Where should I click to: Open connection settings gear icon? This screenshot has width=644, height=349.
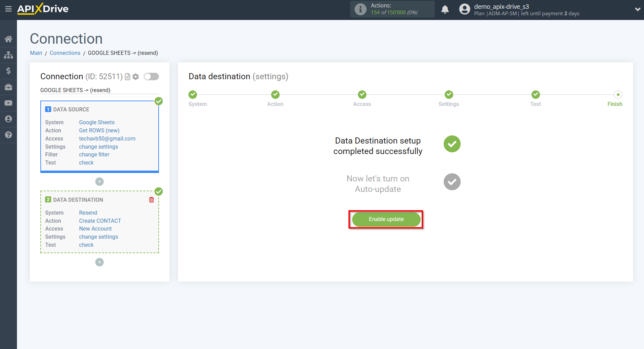(136, 77)
